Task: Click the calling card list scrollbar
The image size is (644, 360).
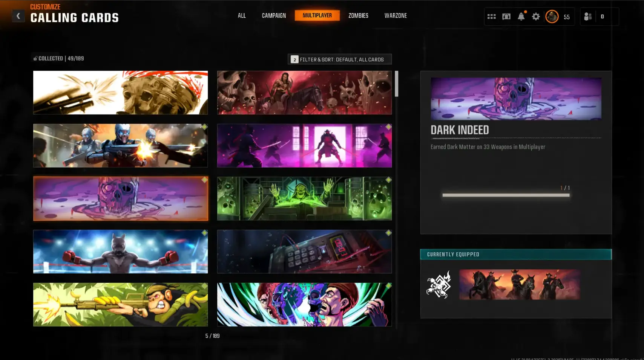Action: tap(396, 84)
